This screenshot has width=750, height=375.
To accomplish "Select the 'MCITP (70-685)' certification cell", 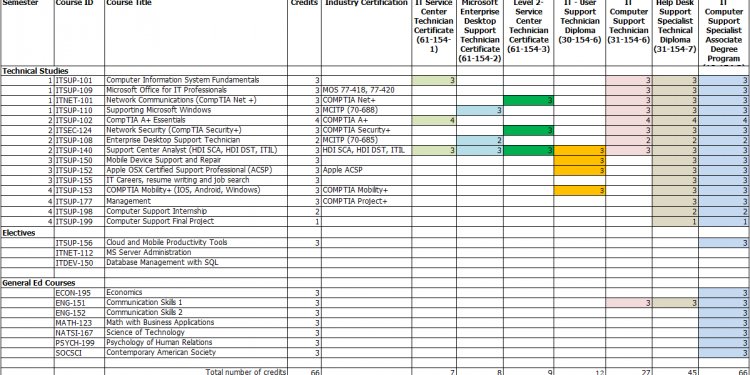I will (366, 141).
